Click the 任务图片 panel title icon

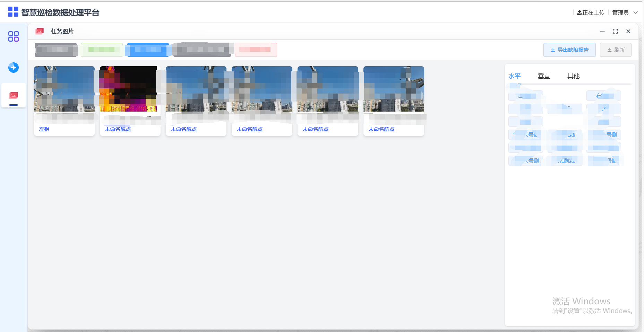tap(40, 31)
